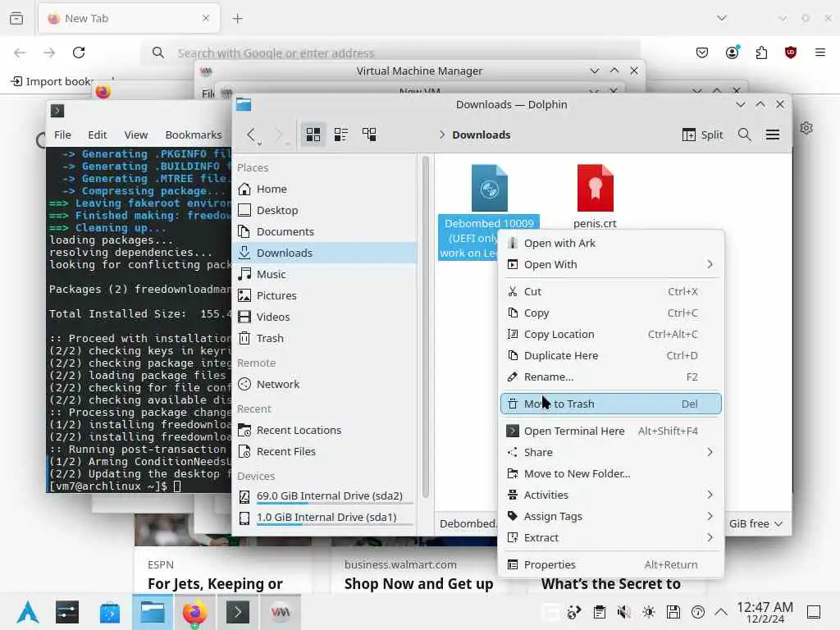Open Firefox account icon
Image resolution: width=840 pixels, height=630 pixels.
(733, 52)
